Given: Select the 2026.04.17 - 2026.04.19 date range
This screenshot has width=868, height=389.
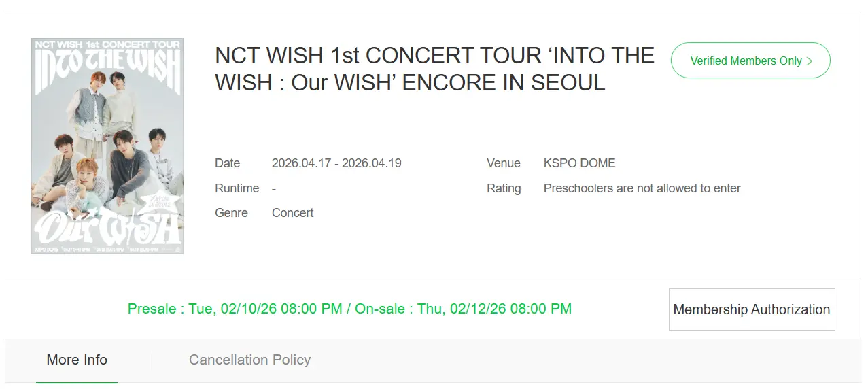Looking at the screenshot, I should click(336, 163).
